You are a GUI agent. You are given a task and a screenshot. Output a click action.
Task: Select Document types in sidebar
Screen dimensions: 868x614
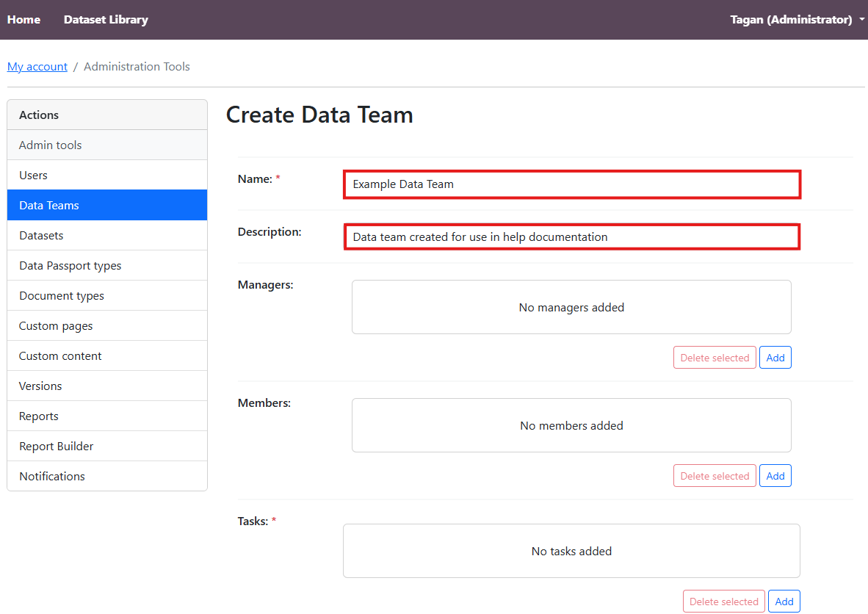coord(62,296)
